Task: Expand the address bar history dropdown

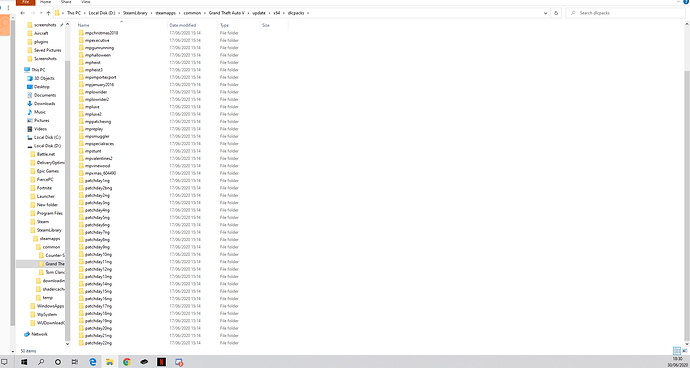Action: [x=546, y=13]
